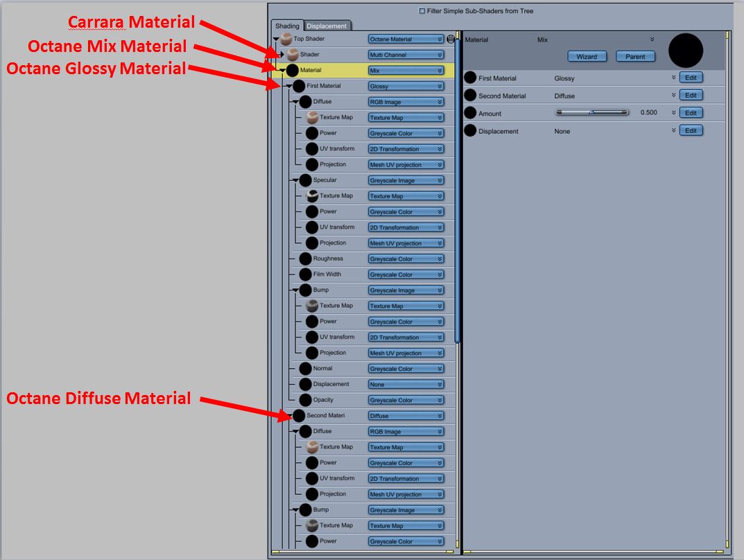Screen dimensions: 744x560
Task: Collapse the Top Shader tree node
Action: tap(276, 39)
